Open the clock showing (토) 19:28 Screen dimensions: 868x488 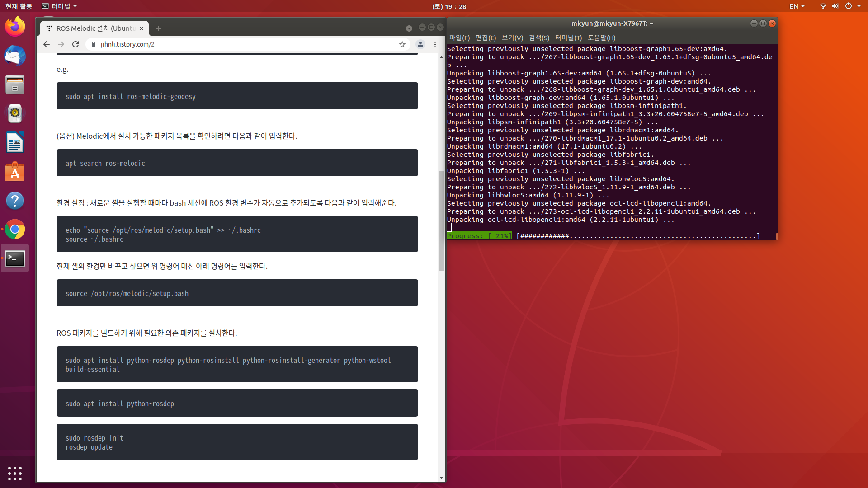tap(449, 6)
